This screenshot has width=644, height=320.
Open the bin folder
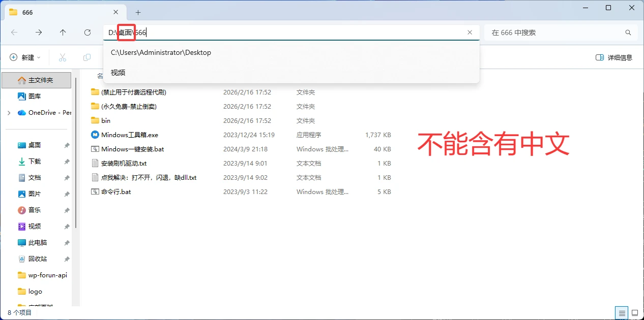click(105, 121)
